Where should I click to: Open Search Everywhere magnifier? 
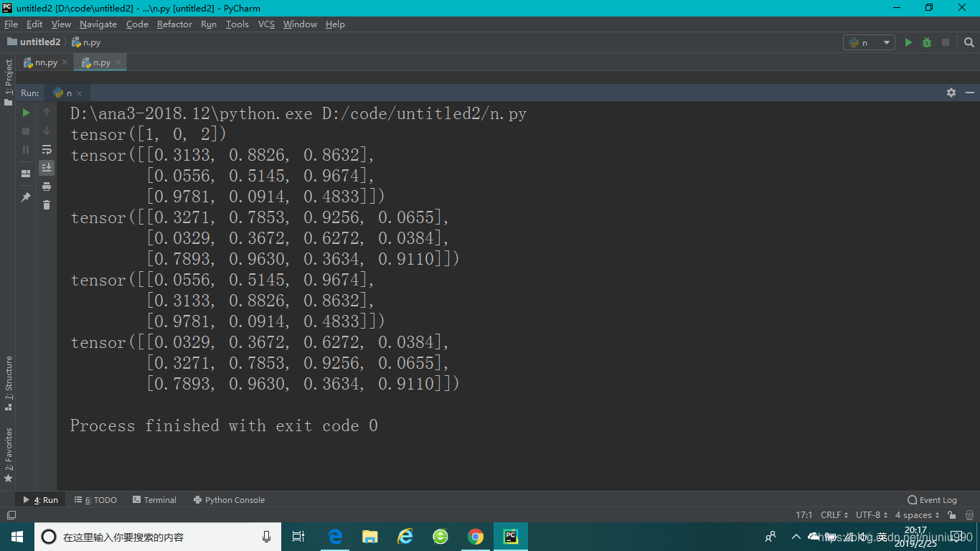[969, 42]
